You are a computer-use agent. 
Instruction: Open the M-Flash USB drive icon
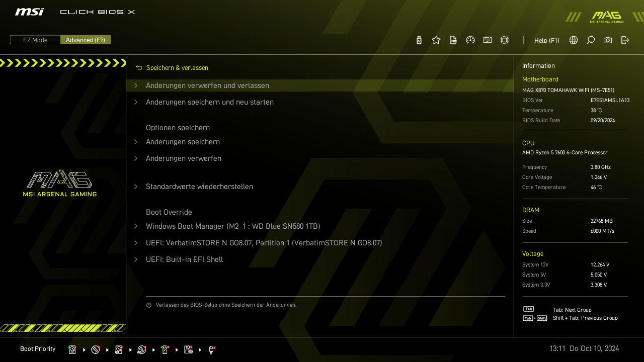419,40
